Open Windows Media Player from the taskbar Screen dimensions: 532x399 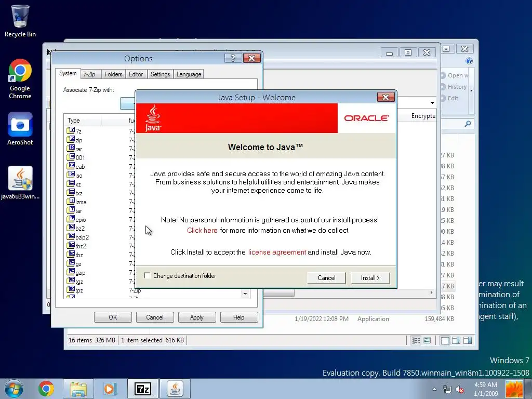[x=109, y=389]
